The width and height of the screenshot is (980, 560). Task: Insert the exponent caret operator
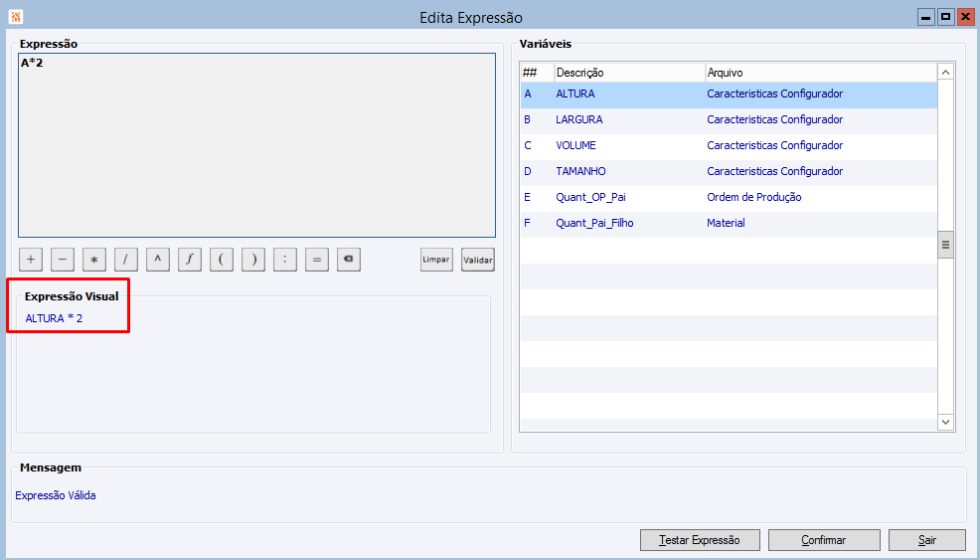tap(158, 259)
